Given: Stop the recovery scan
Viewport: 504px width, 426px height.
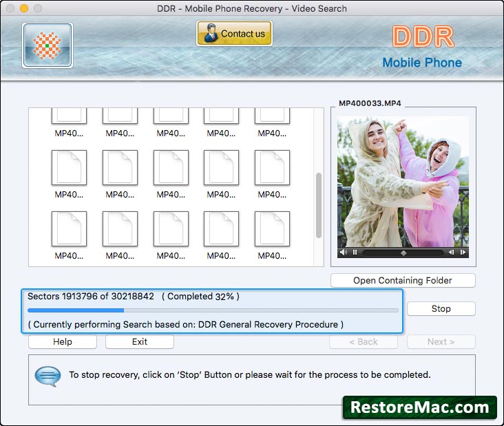Looking at the screenshot, I should [x=441, y=309].
